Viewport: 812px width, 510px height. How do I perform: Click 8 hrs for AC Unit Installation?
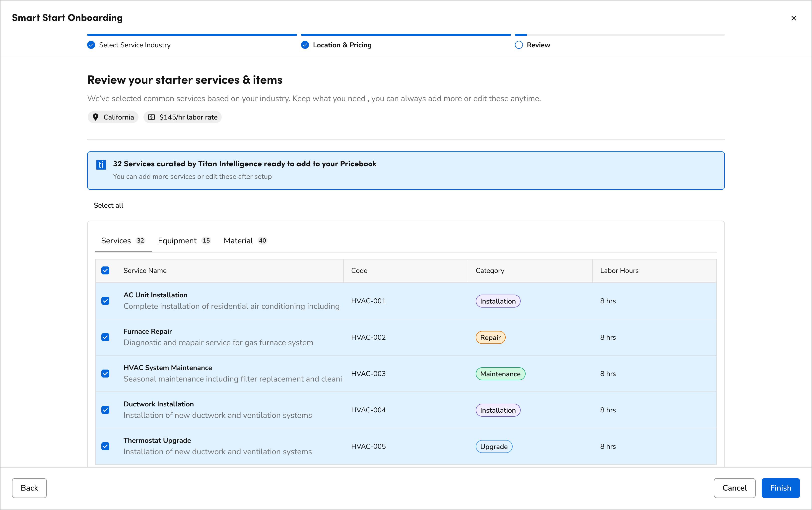608,301
